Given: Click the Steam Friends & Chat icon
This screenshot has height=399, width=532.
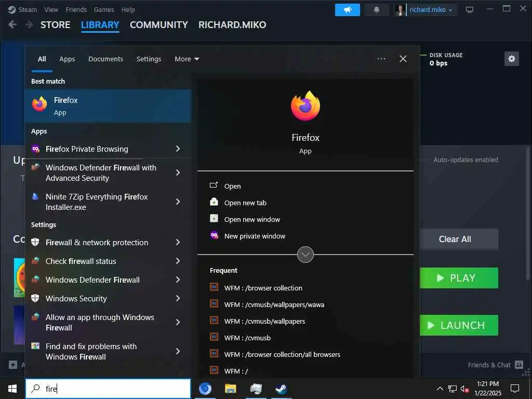Looking at the screenshot, I should (x=519, y=365).
